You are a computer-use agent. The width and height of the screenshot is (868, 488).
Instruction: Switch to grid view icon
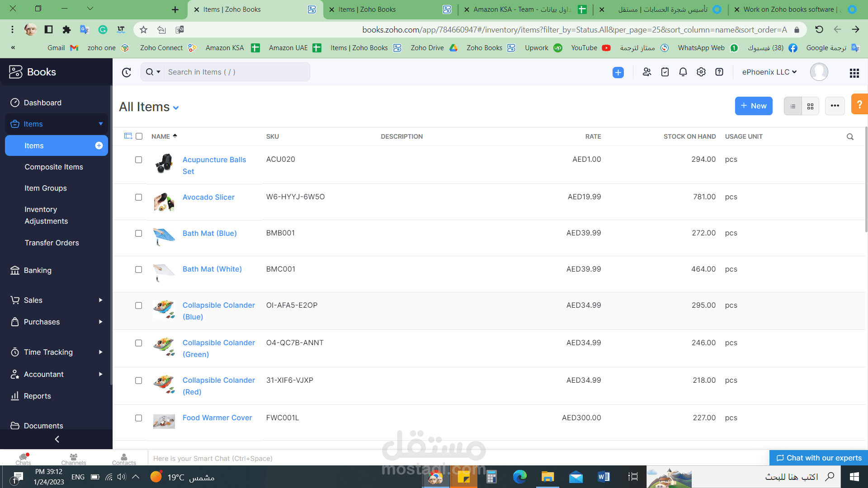click(810, 106)
